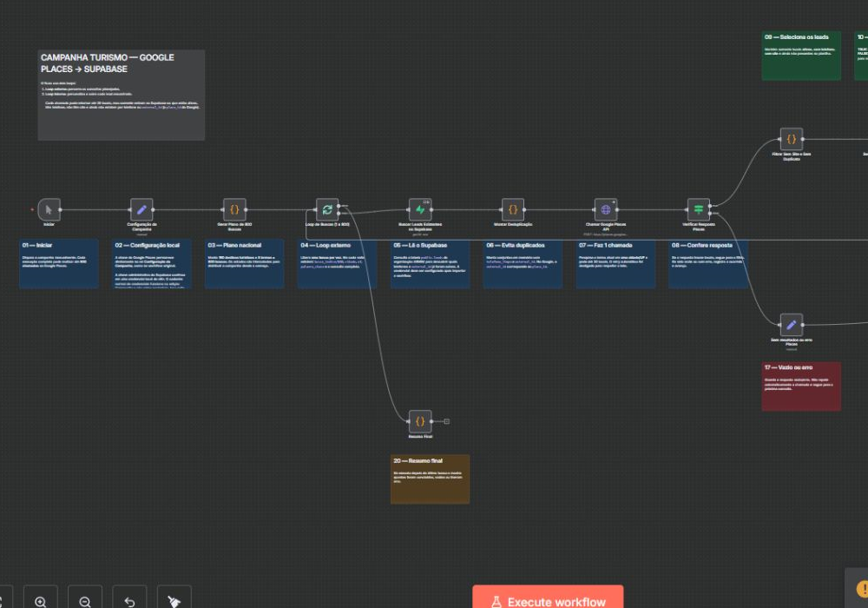Select the Iniciar manual trigger node
This screenshot has width=868, height=608.
49,210
